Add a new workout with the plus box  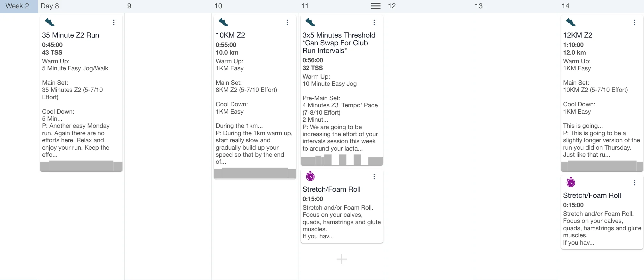coord(342,259)
